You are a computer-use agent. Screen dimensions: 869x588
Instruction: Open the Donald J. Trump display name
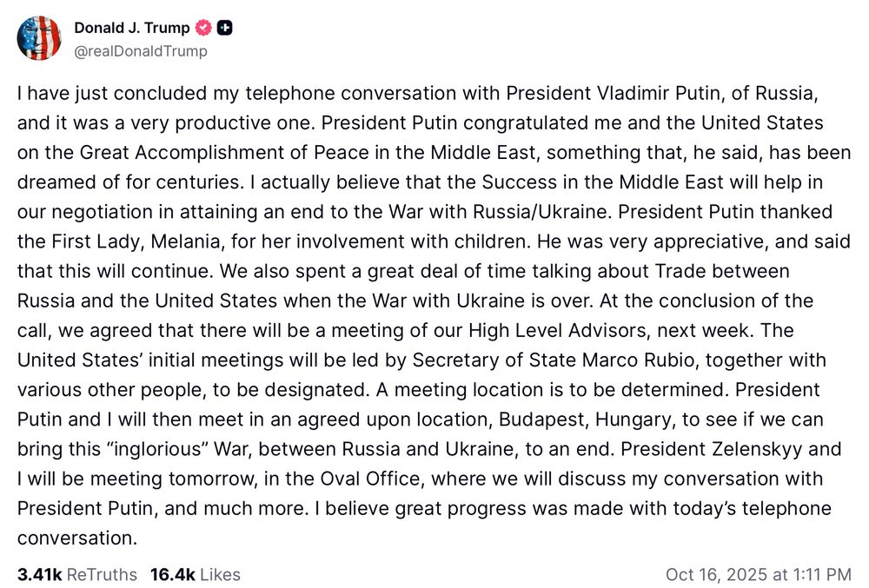132,28
